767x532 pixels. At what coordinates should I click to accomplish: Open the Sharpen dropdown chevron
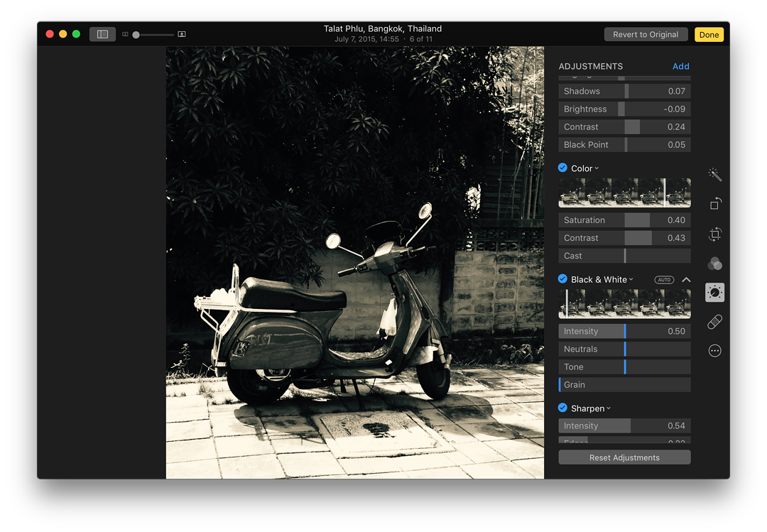(x=609, y=408)
